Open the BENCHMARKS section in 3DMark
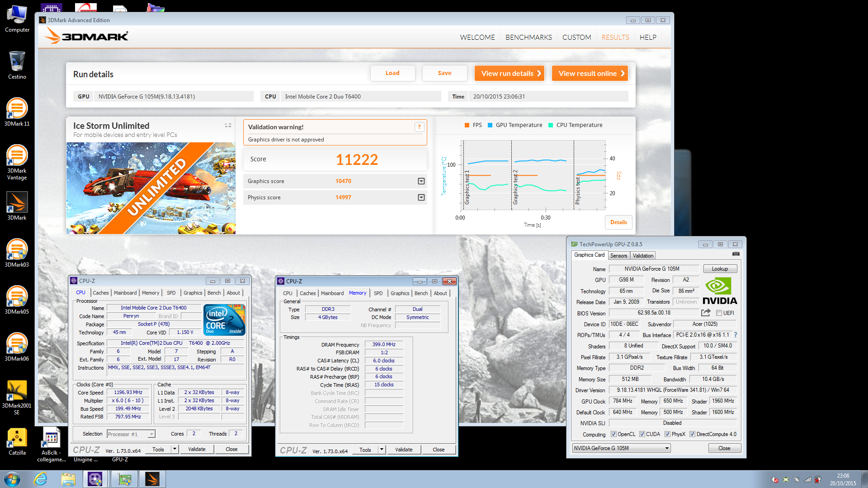Screen dimensions: 868x488 coord(528,38)
